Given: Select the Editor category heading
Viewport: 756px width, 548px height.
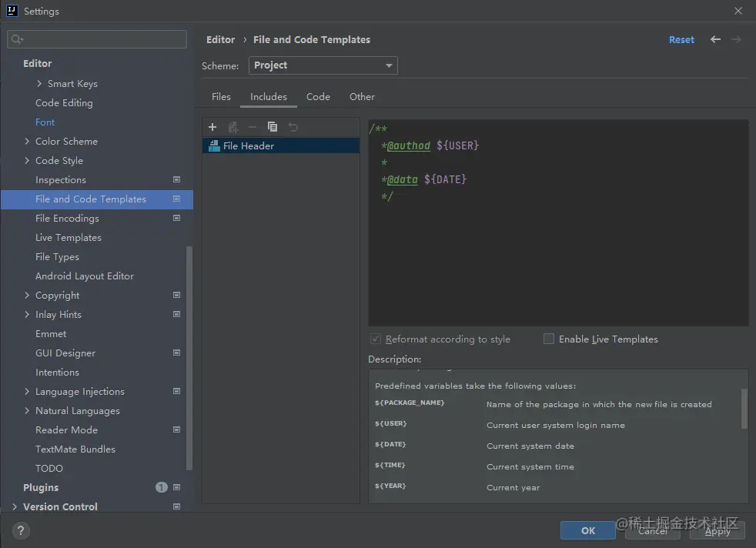Looking at the screenshot, I should pyautogui.click(x=37, y=64).
